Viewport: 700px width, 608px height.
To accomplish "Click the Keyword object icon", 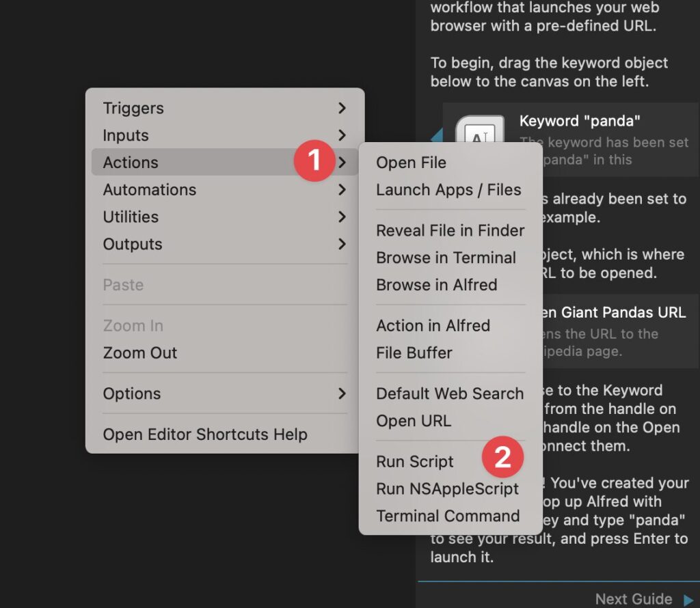I will coord(480,129).
